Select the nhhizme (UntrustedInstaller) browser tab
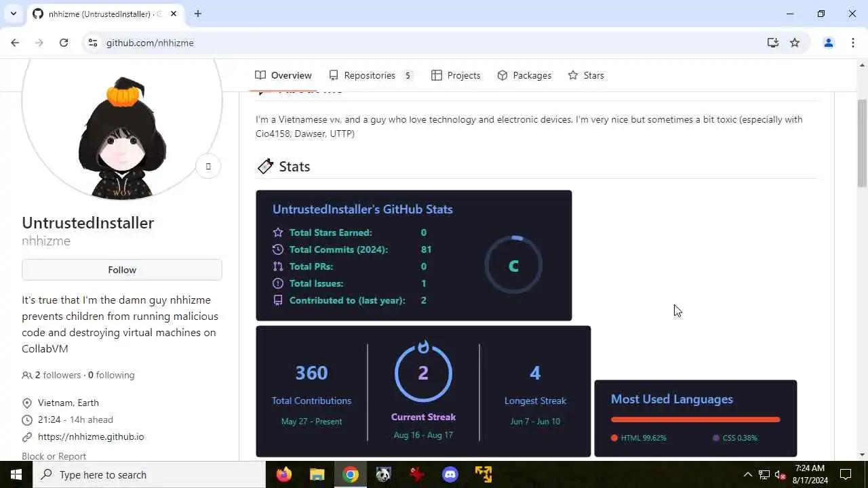868x488 pixels. (105, 14)
